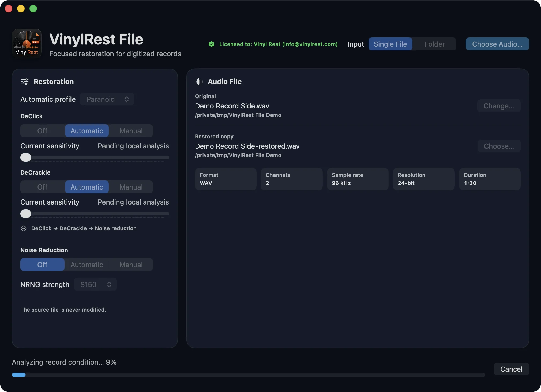This screenshot has width=541, height=392.
Task: Set DeClick mode to Off
Action: click(42, 131)
